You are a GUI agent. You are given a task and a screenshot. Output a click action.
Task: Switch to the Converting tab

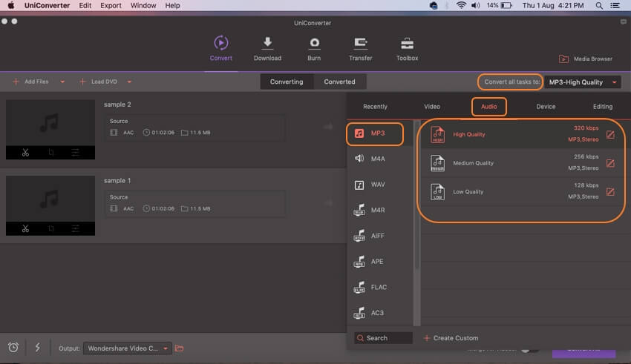[287, 82]
